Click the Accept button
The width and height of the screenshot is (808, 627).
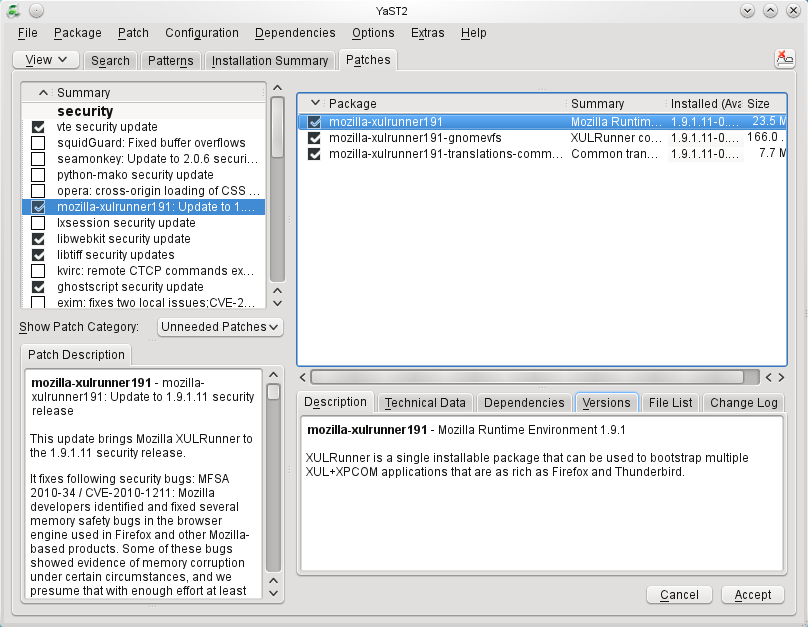click(x=753, y=595)
